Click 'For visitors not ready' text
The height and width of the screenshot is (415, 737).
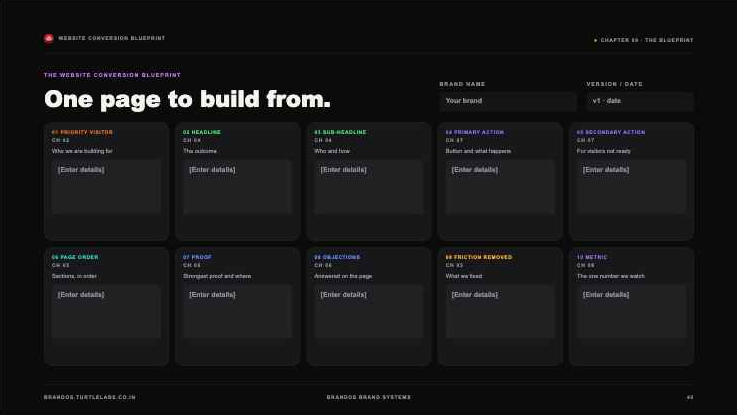coord(604,151)
